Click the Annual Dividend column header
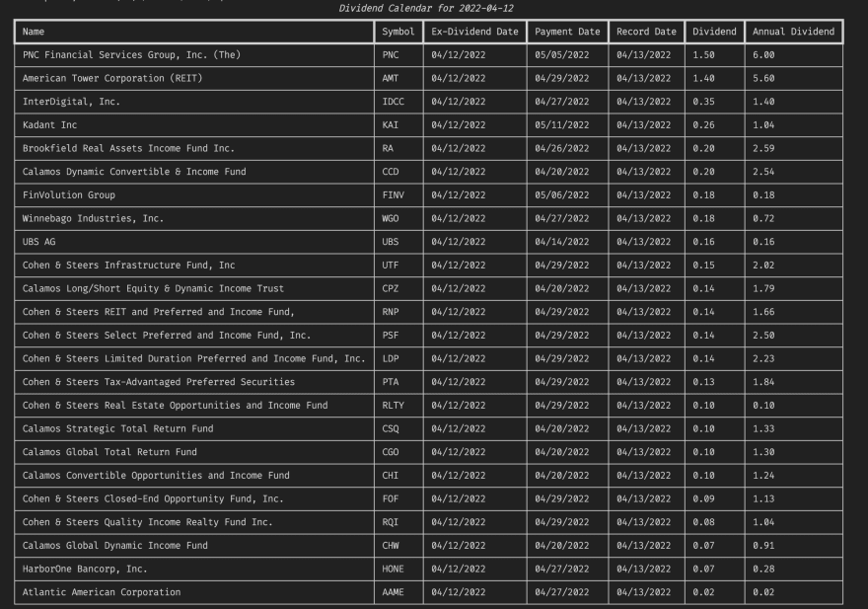The height and width of the screenshot is (609, 868). pos(793,32)
